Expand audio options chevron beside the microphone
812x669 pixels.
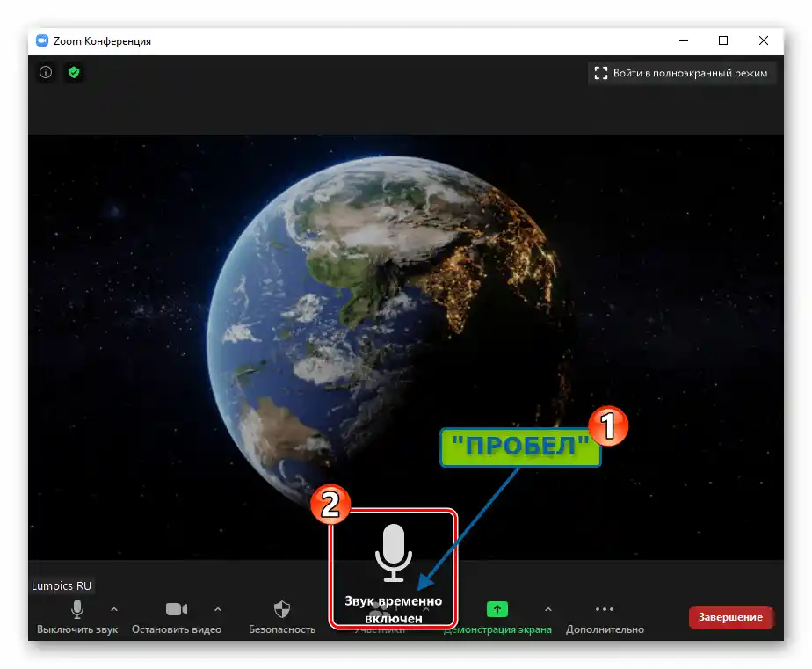pos(114,609)
